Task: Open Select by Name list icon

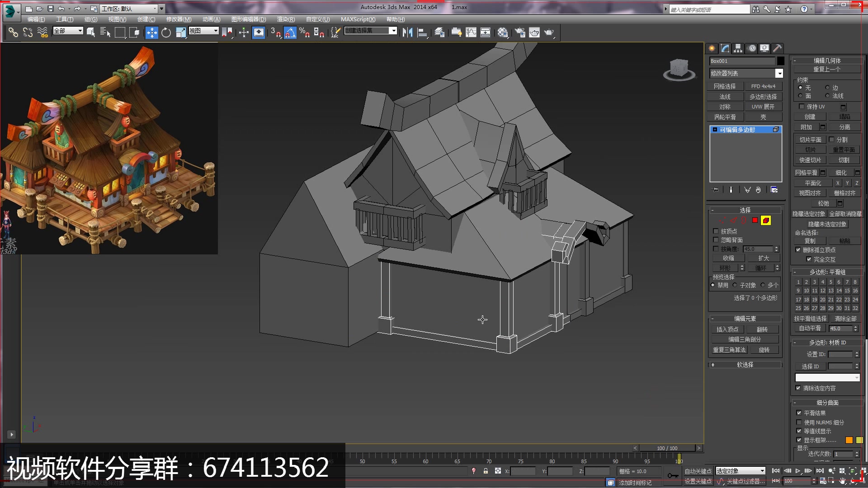Action: (x=105, y=32)
